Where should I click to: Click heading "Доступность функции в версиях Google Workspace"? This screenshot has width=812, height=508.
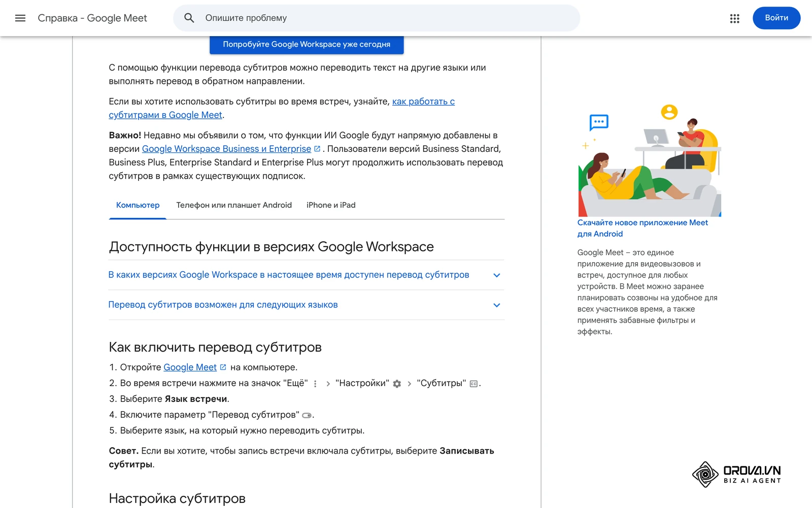(x=271, y=247)
